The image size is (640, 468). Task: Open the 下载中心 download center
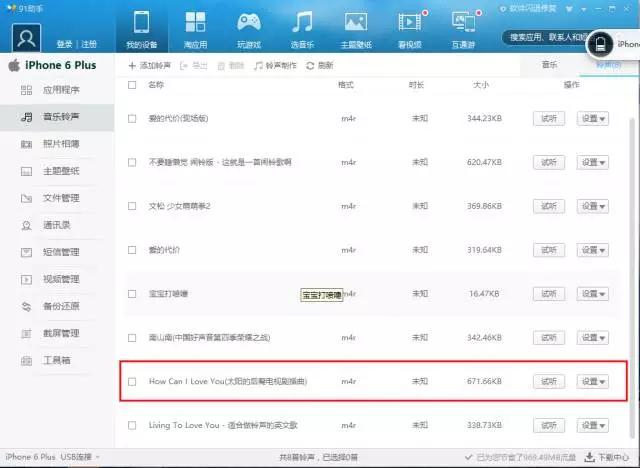[x=607, y=457]
